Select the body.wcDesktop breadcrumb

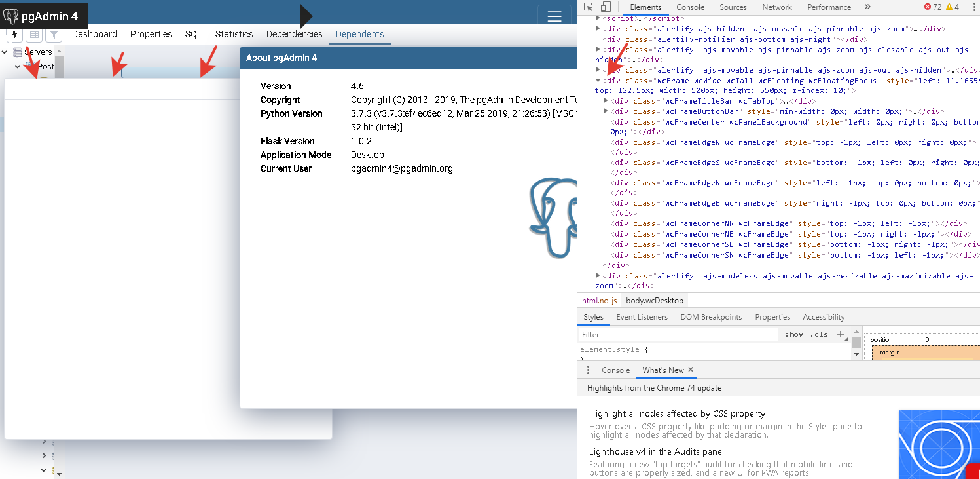click(x=654, y=301)
